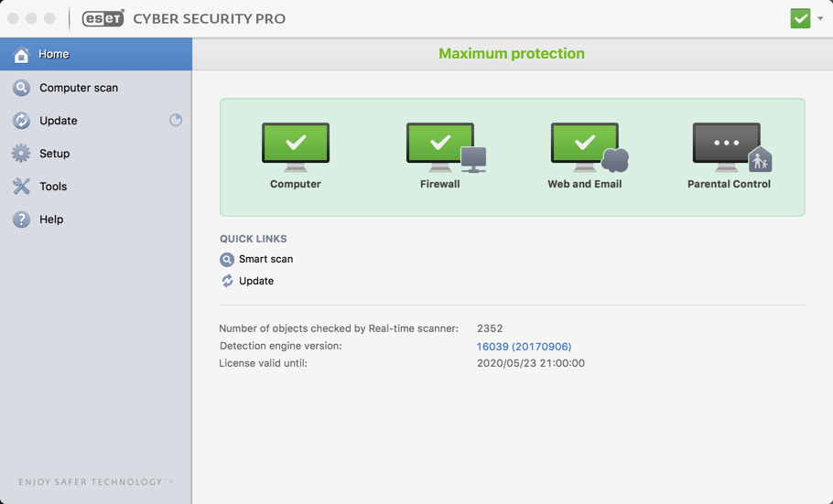Open the Home section in sidebar

tap(95, 54)
